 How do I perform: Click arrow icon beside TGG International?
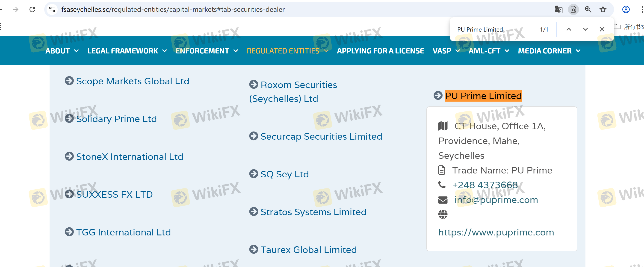click(x=69, y=232)
